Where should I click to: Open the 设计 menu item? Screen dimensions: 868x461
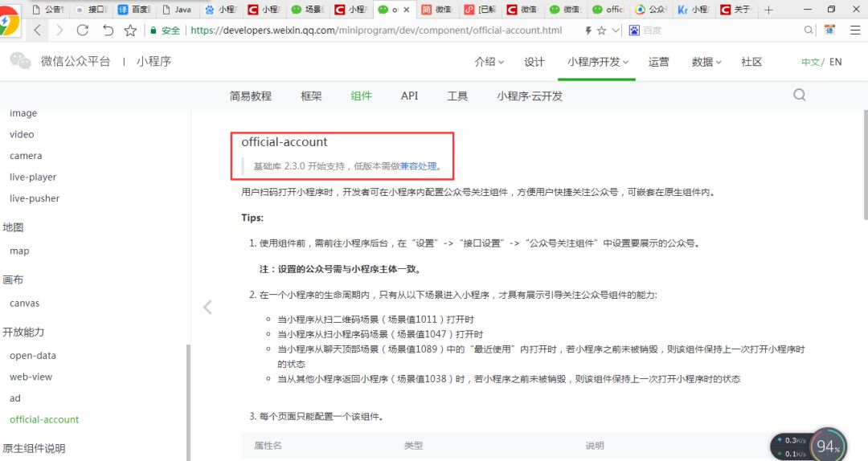534,62
